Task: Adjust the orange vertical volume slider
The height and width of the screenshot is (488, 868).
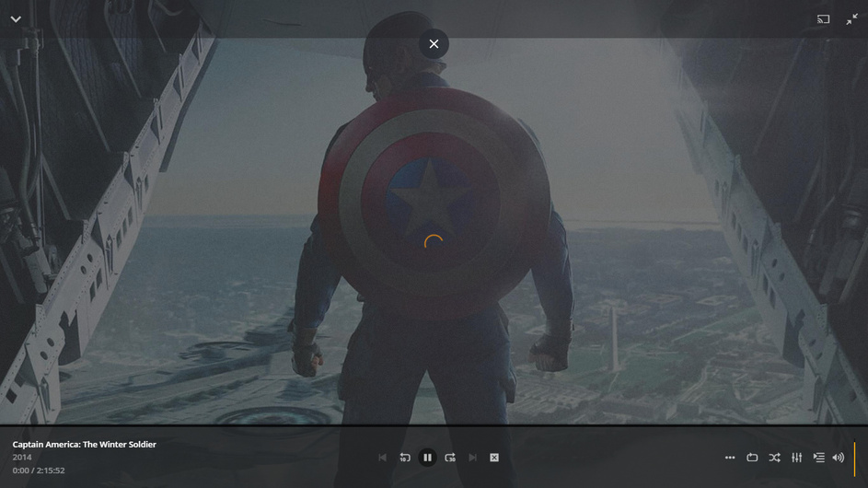Action: pyautogui.click(x=855, y=459)
